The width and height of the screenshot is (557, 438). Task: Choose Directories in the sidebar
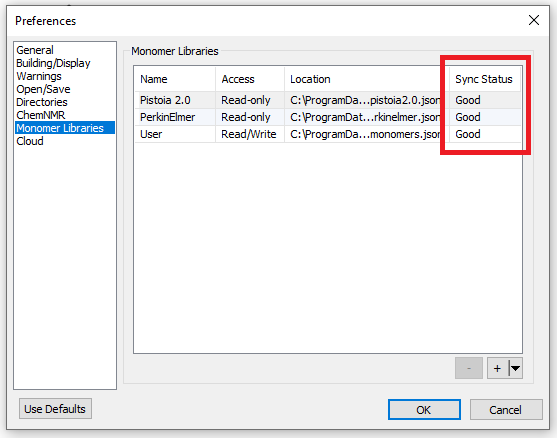coord(42,102)
